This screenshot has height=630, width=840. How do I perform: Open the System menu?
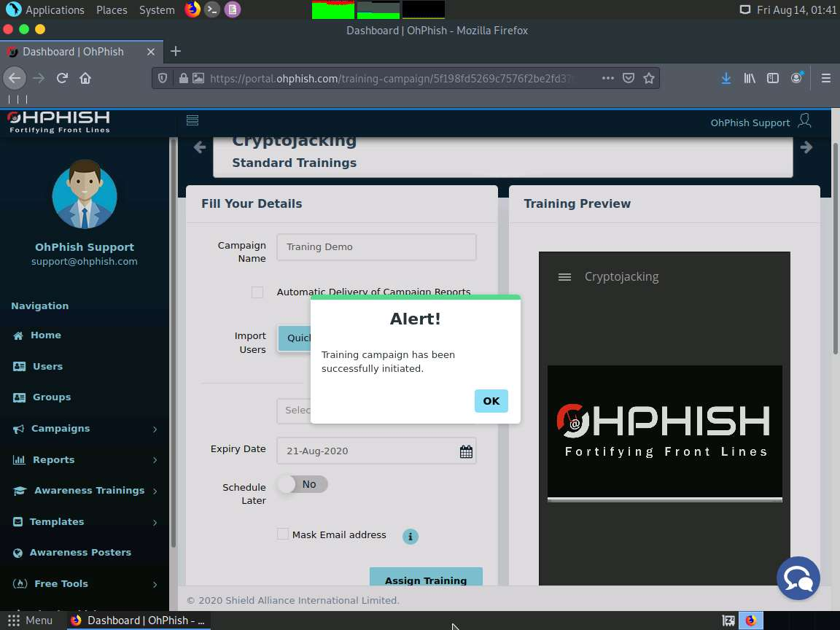(x=157, y=9)
